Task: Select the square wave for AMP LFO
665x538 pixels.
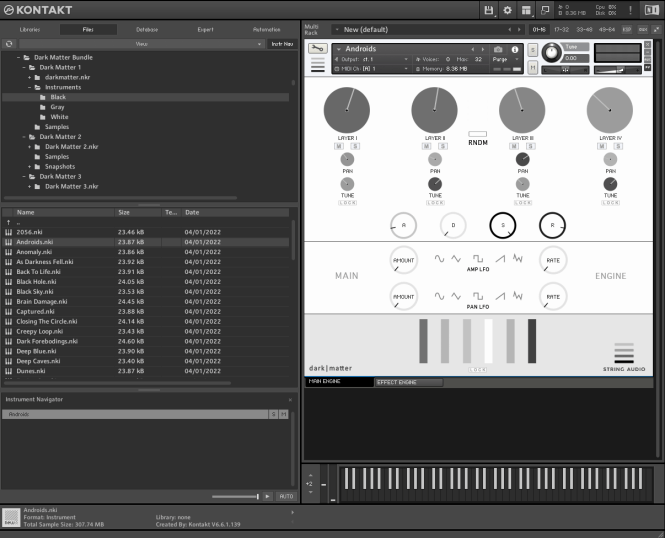Action: click(x=478, y=258)
